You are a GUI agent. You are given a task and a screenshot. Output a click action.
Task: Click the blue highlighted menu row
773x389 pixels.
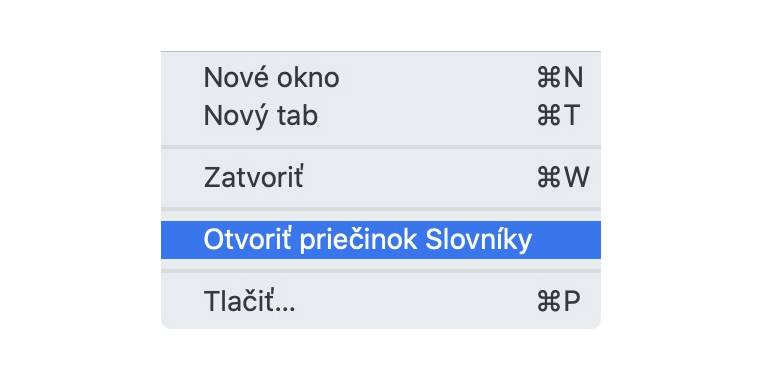click(x=381, y=240)
